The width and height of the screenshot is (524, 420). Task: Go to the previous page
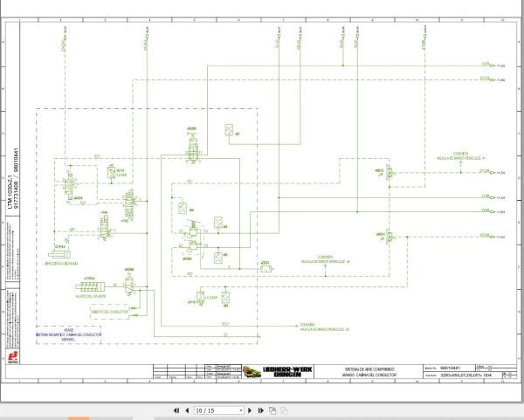(187, 410)
